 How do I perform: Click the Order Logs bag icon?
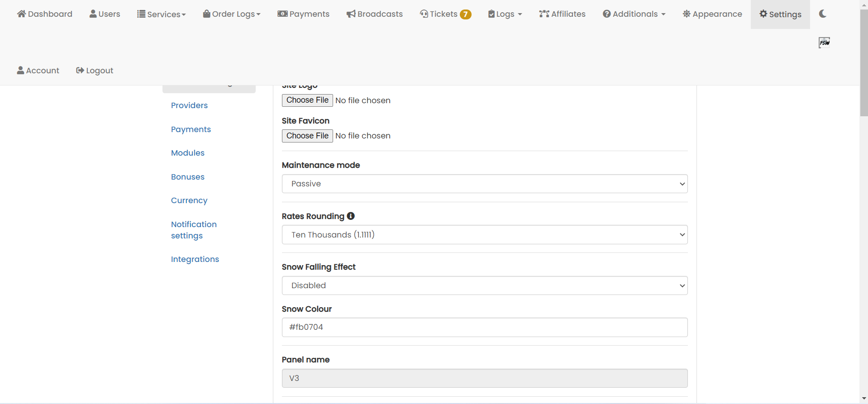click(206, 14)
